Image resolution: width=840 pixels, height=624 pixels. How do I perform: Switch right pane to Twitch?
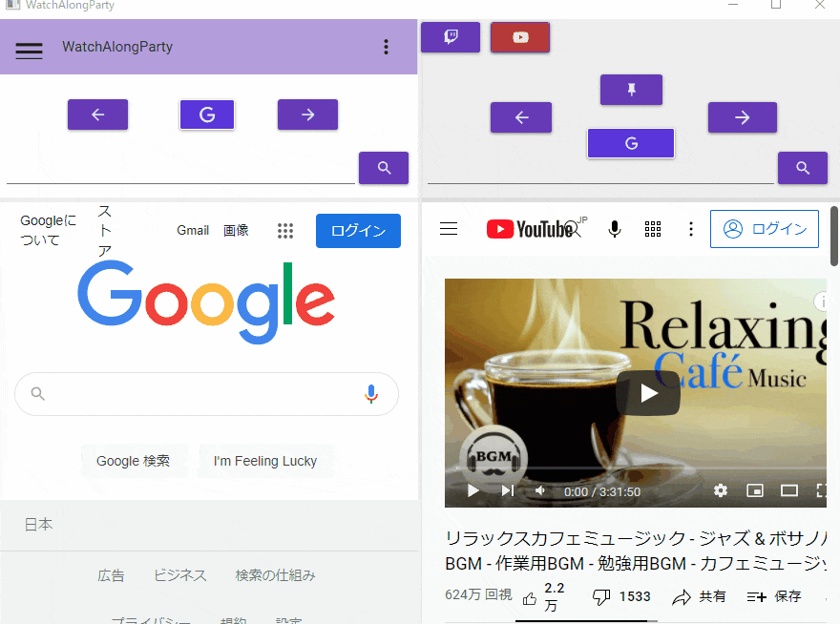coord(451,37)
